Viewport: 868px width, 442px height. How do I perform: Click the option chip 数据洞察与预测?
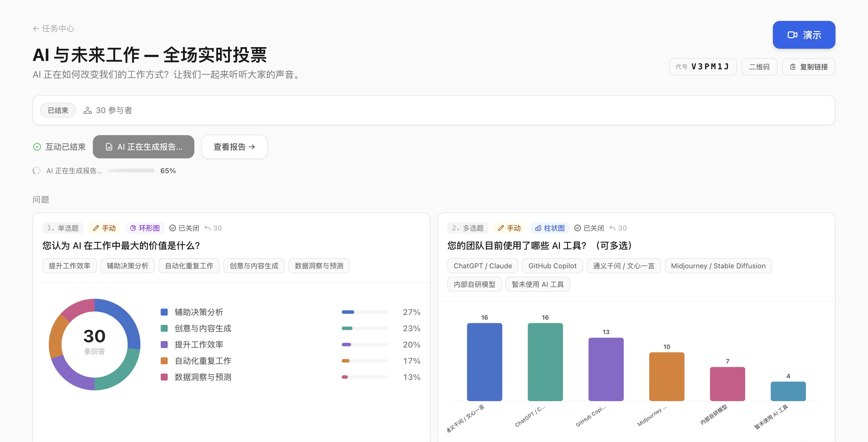point(319,266)
